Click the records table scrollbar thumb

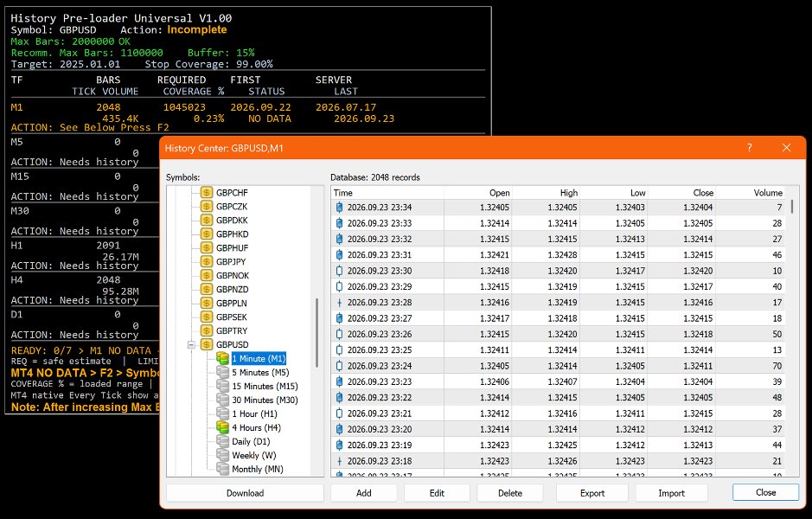(792, 208)
